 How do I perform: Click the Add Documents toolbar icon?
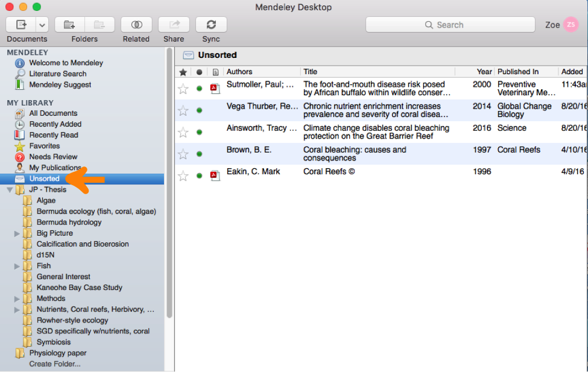click(x=21, y=25)
